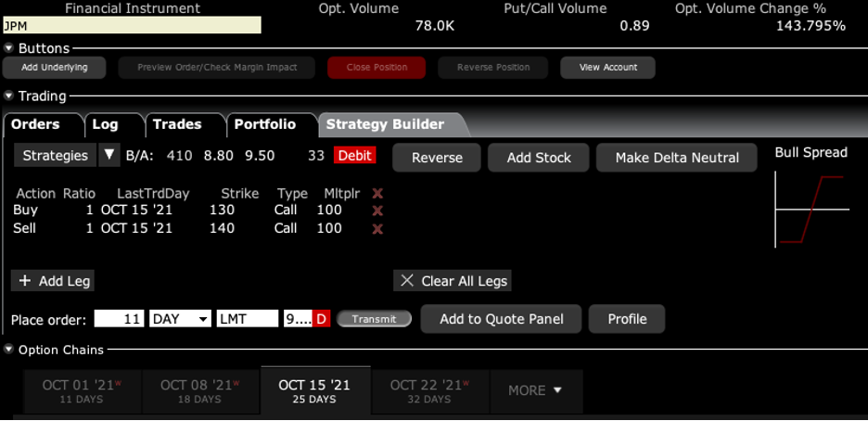Collapse the Buttons section

tap(9, 48)
